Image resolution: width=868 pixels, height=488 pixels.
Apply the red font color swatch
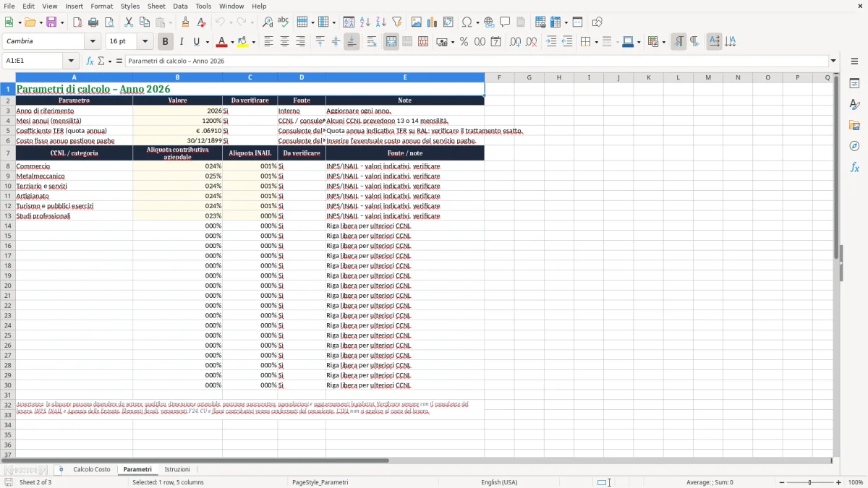[x=223, y=42]
